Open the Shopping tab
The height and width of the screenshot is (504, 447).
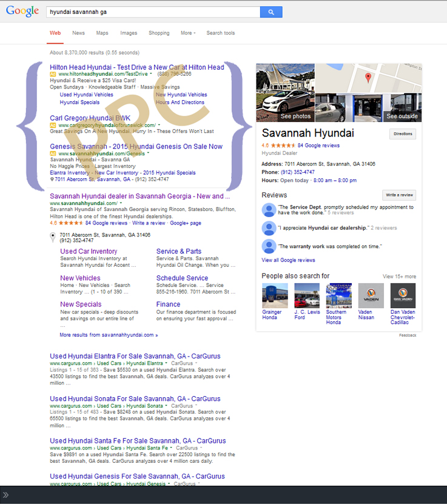(x=159, y=33)
